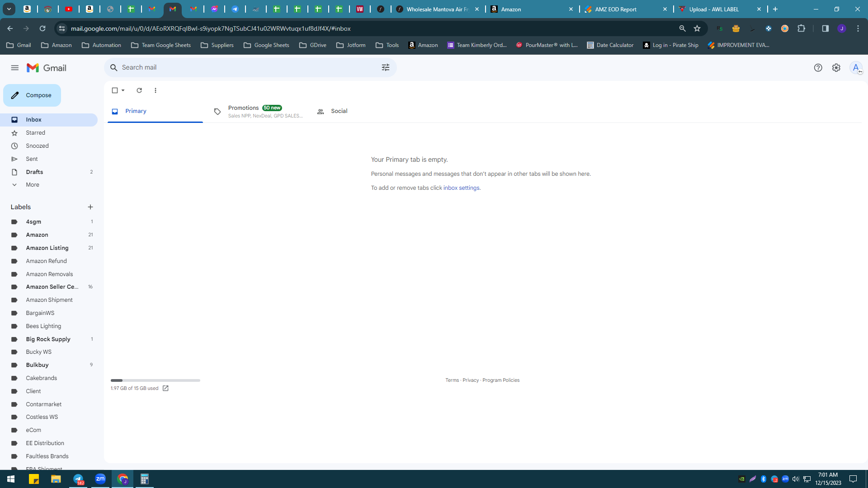
Task: Open the Inbox folder
Action: click(x=49, y=120)
